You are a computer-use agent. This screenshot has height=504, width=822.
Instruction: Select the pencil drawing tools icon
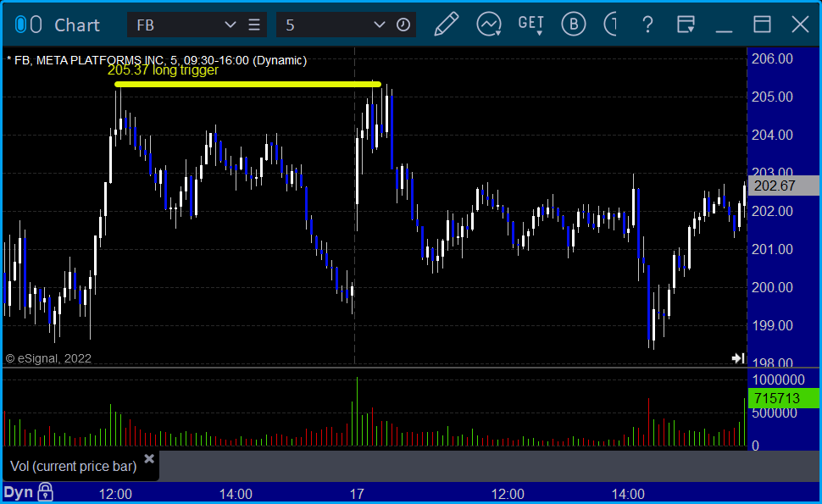(446, 25)
